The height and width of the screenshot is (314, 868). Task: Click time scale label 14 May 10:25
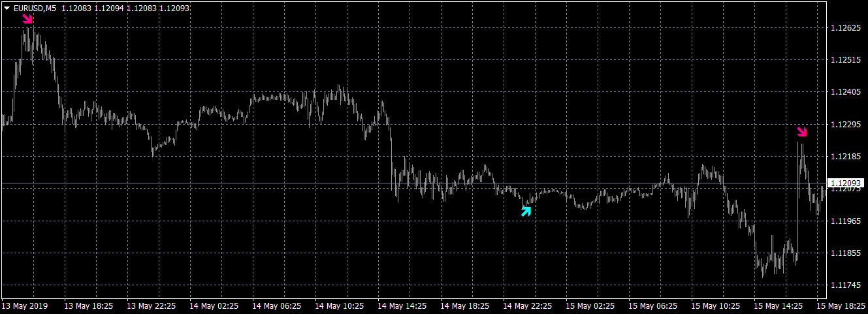point(340,306)
